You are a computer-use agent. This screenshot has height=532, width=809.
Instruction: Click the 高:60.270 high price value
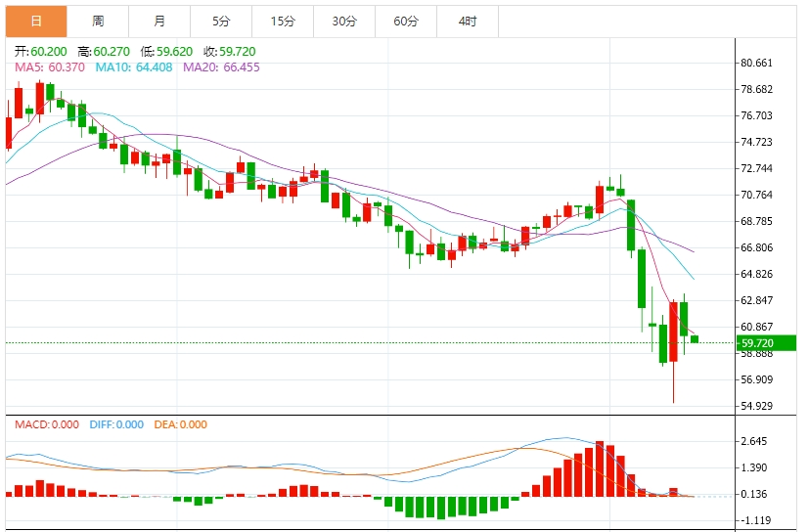point(104,52)
